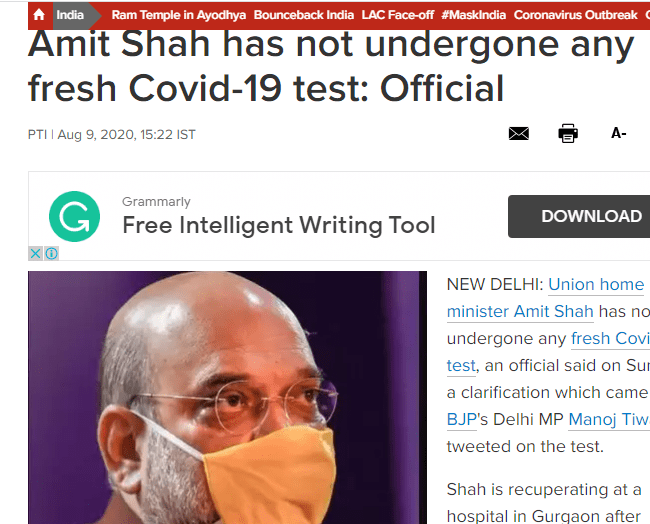Go to LAC Face-off topic
This screenshot has width=650, height=524.
[x=398, y=15]
